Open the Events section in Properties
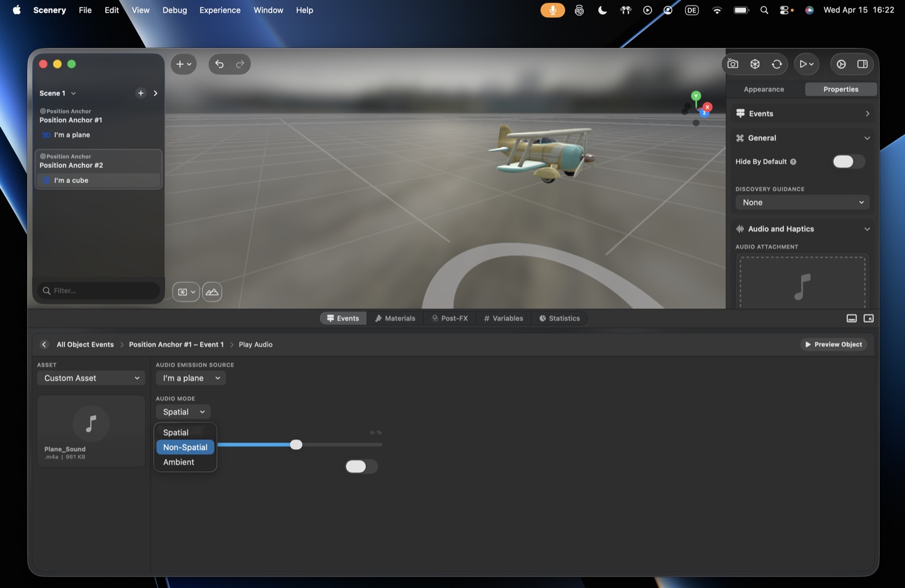 (x=802, y=114)
